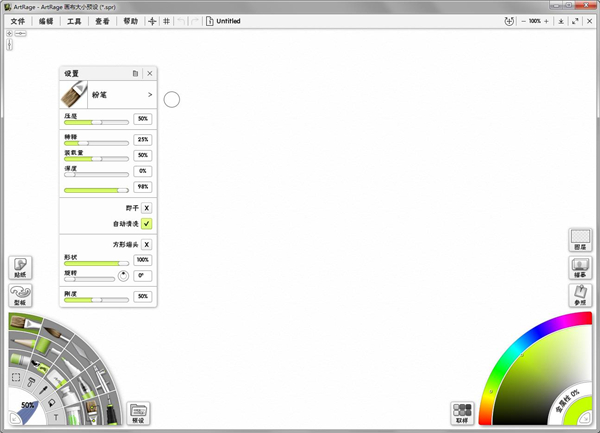Open the 取样 color samples panel
Viewport: 600px width, 433px height.
tap(462, 412)
